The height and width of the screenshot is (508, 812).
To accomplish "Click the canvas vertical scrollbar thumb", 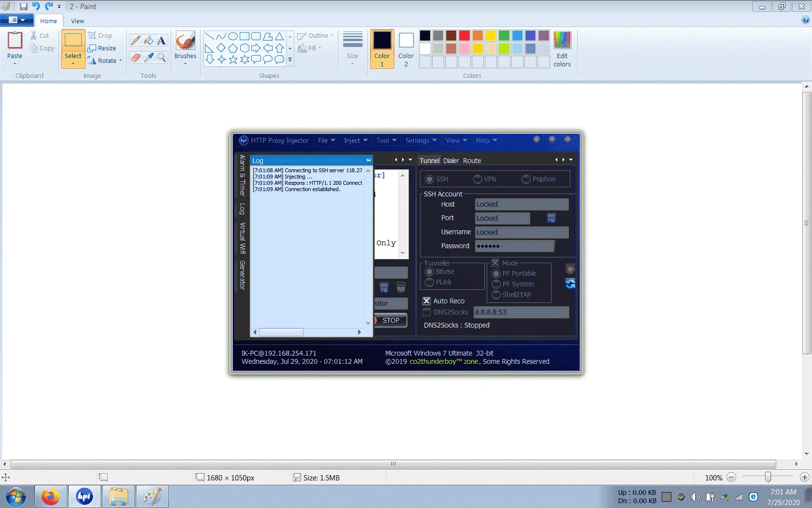I will coord(806,223).
